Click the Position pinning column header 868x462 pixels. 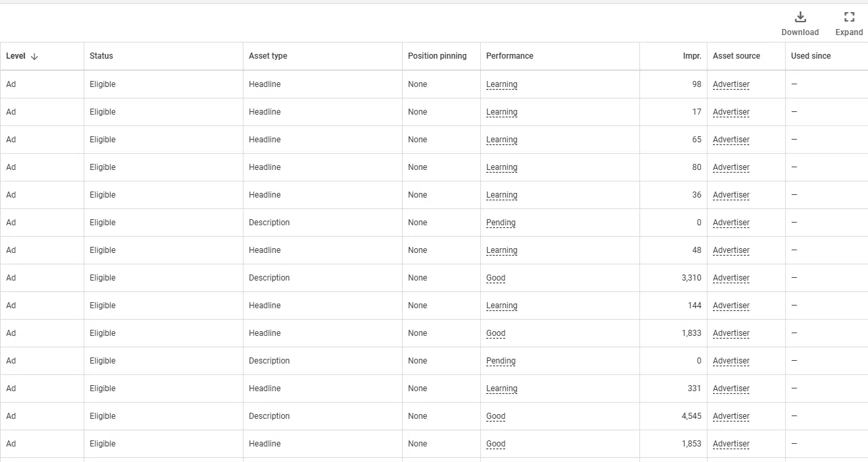(437, 56)
